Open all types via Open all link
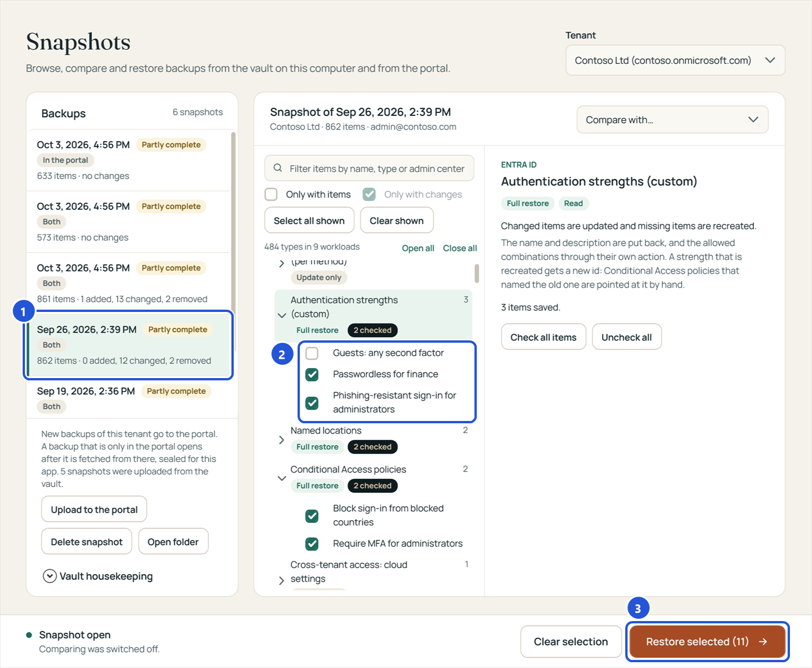Viewport: 812px width, 668px height. tap(418, 248)
